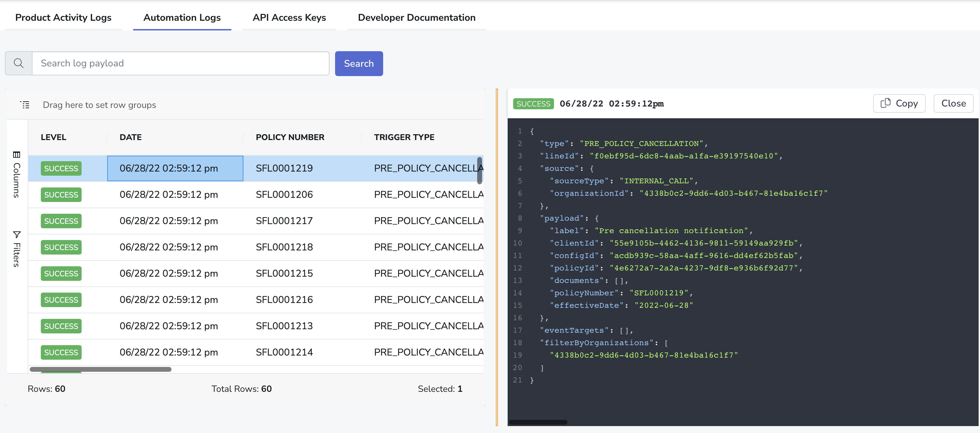Select policy number SFL0001217 cell

pyautogui.click(x=302, y=221)
